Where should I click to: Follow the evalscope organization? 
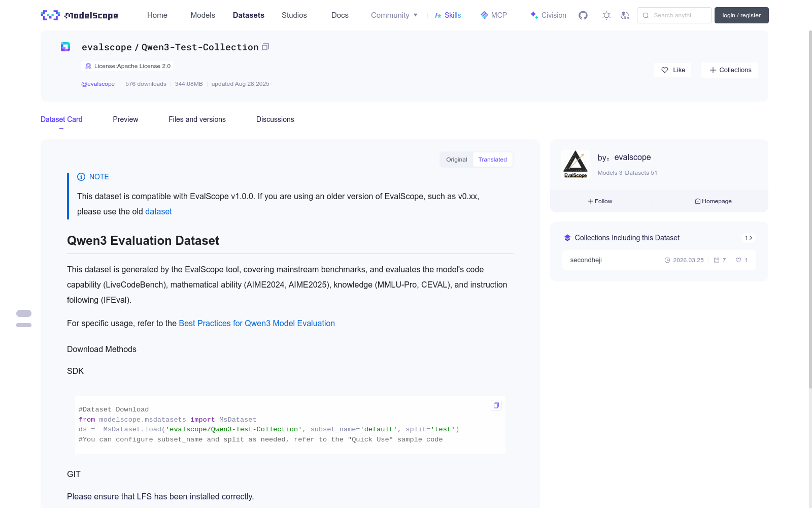[x=600, y=201]
